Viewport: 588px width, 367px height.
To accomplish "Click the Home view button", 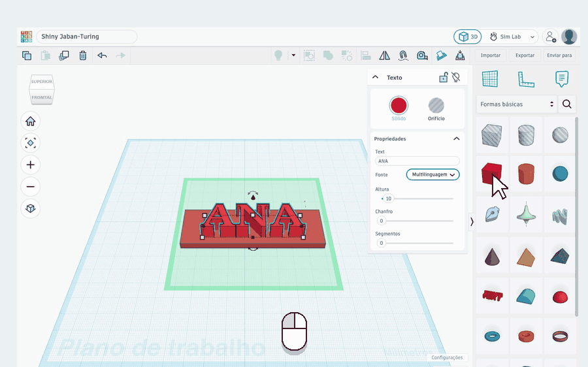I will tap(30, 121).
